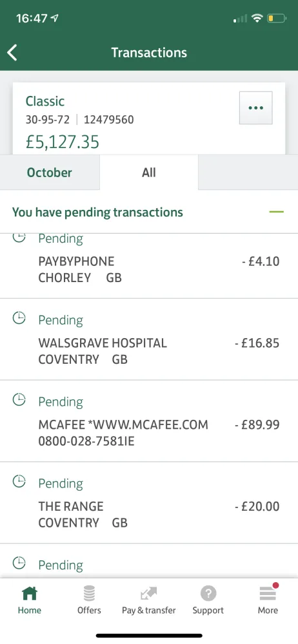This screenshot has height=644, width=298.
Task: View THE RANGE £20.00 transaction
Action: coord(149,503)
